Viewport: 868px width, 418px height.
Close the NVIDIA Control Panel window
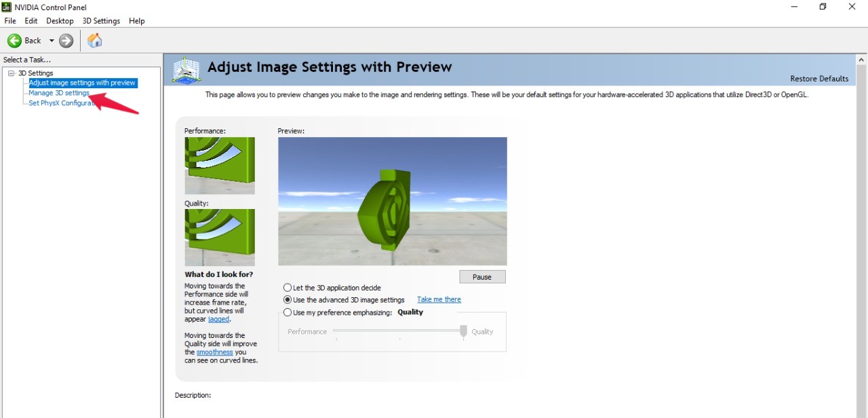pos(852,7)
